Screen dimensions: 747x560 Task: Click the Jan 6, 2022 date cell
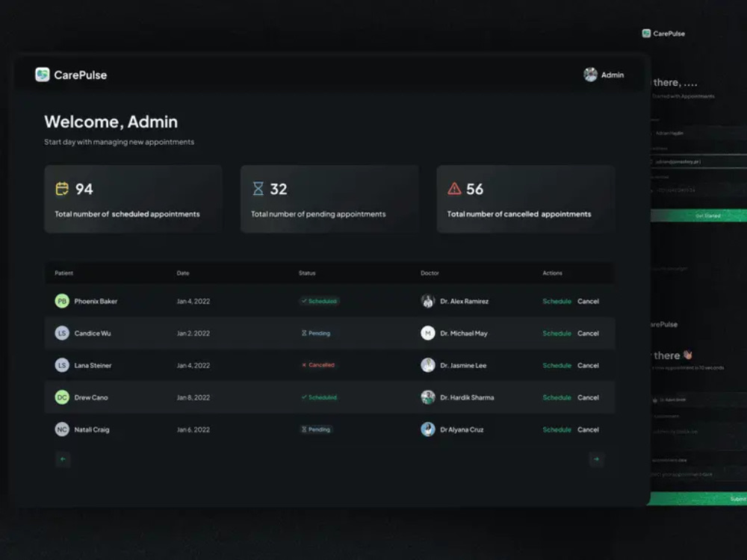point(193,429)
